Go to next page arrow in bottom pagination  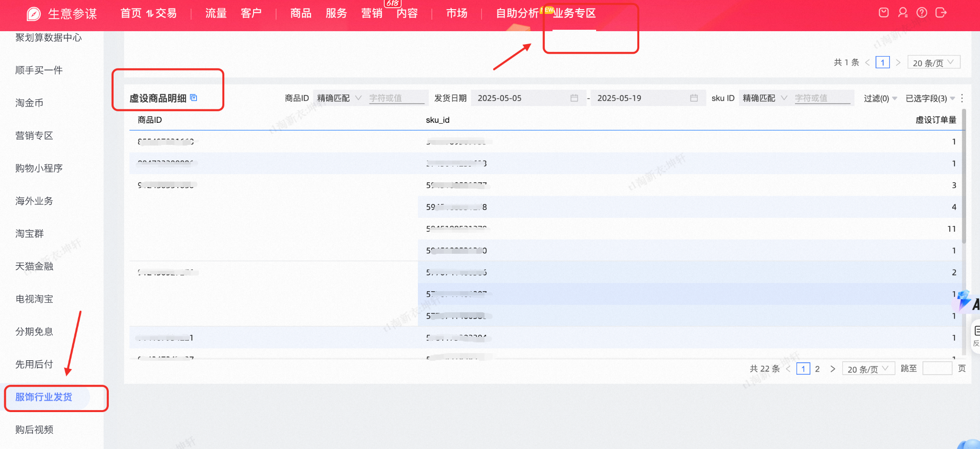(832, 369)
